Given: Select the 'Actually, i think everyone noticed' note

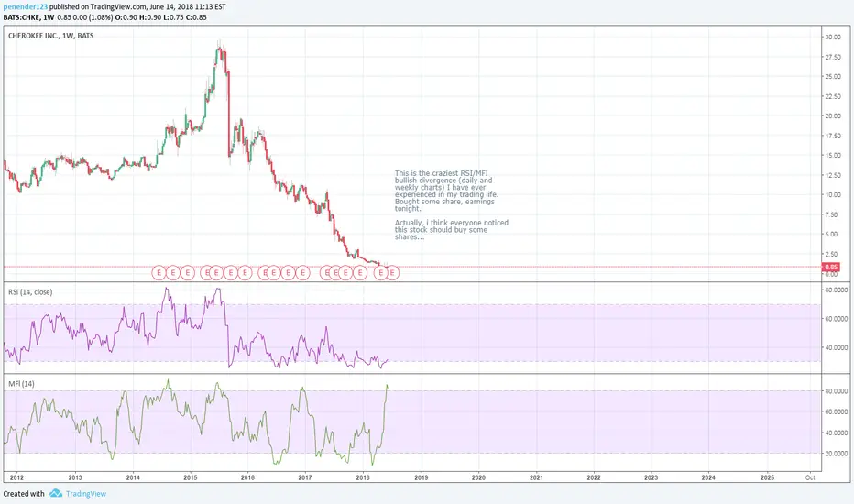Looking at the screenshot, I should click(x=452, y=229).
